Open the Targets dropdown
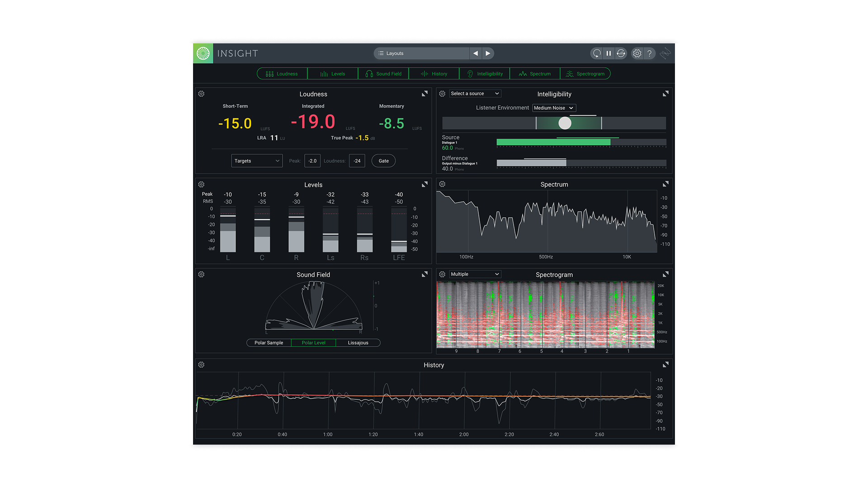868x488 pixels. (x=257, y=161)
